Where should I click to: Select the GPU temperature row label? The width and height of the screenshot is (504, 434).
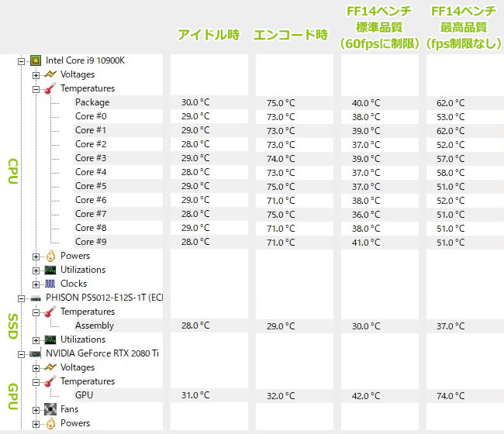tap(85, 395)
